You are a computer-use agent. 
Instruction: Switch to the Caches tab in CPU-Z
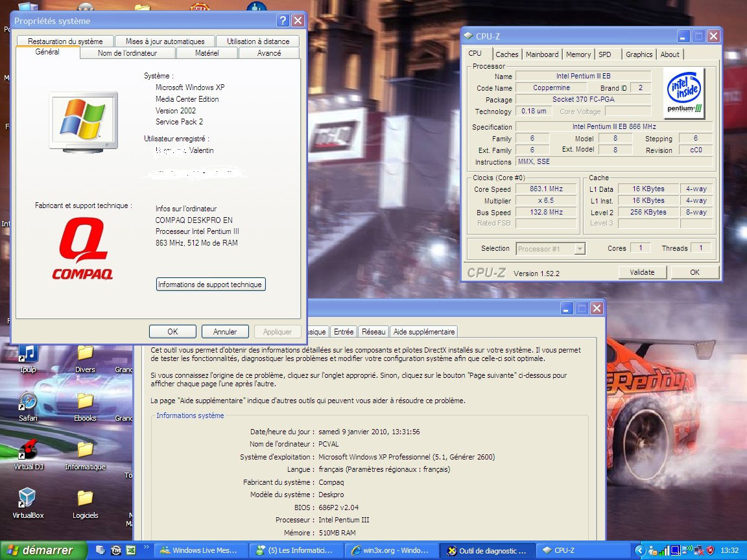tap(506, 54)
